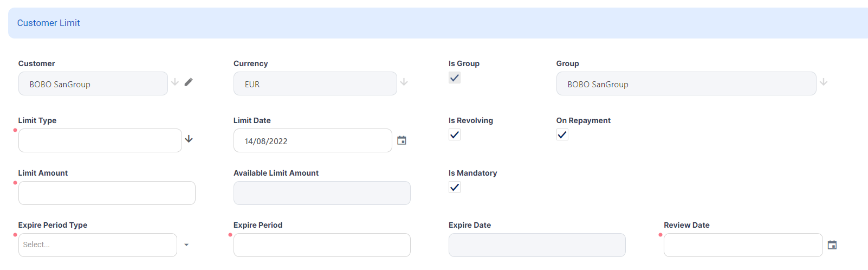This screenshot has width=868, height=270.
Task: Uncheck the On Repayment checkbox
Action: (562, 135)
